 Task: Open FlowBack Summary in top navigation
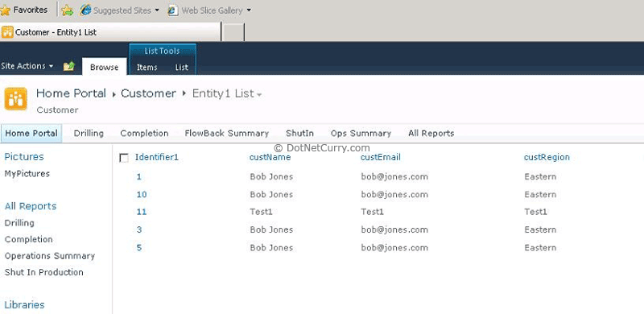(227, 134)
